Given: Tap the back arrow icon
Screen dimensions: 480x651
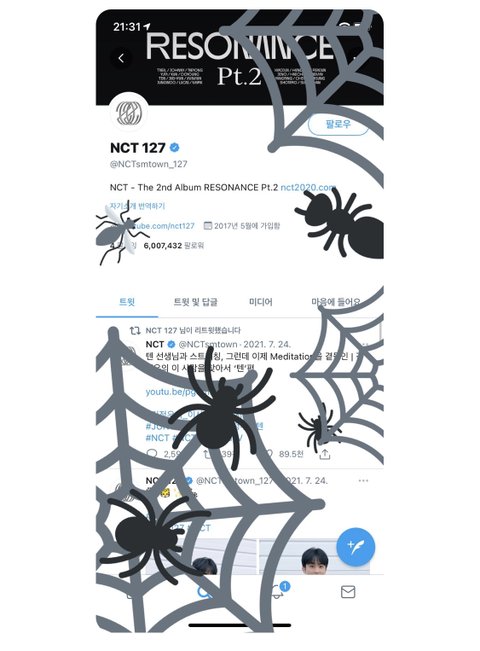Looking at the screenshot, I should pos(121,58).
